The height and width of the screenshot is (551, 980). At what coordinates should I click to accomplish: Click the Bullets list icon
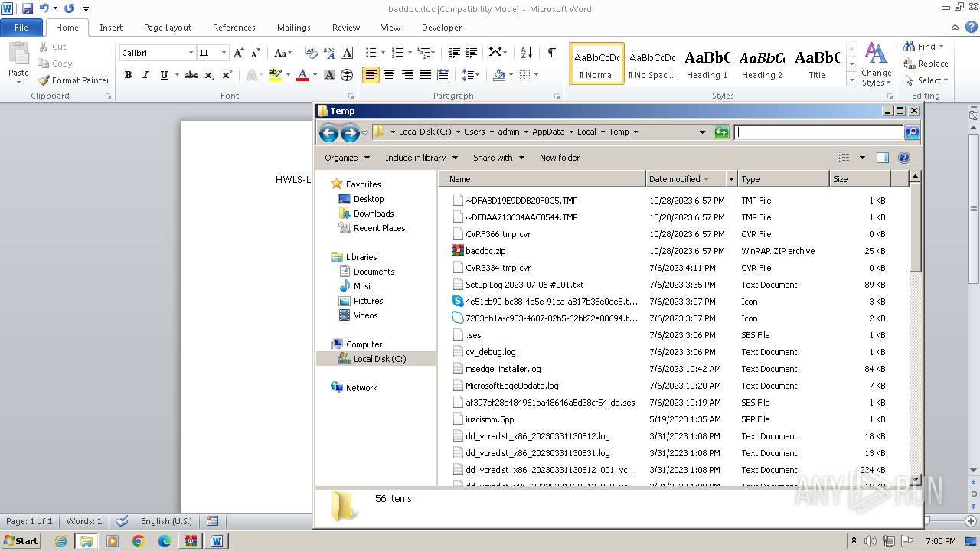[x=371, y=53]
